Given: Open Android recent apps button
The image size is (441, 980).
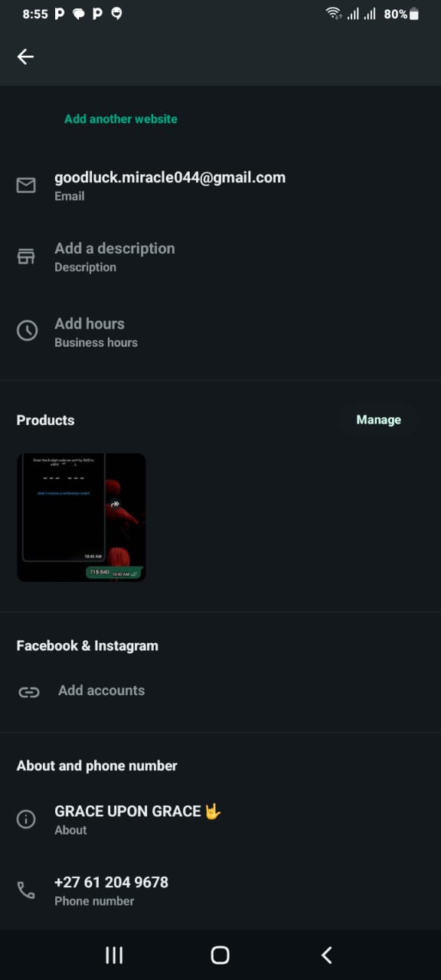Looking at the screenshot, I should coord(114,955).
